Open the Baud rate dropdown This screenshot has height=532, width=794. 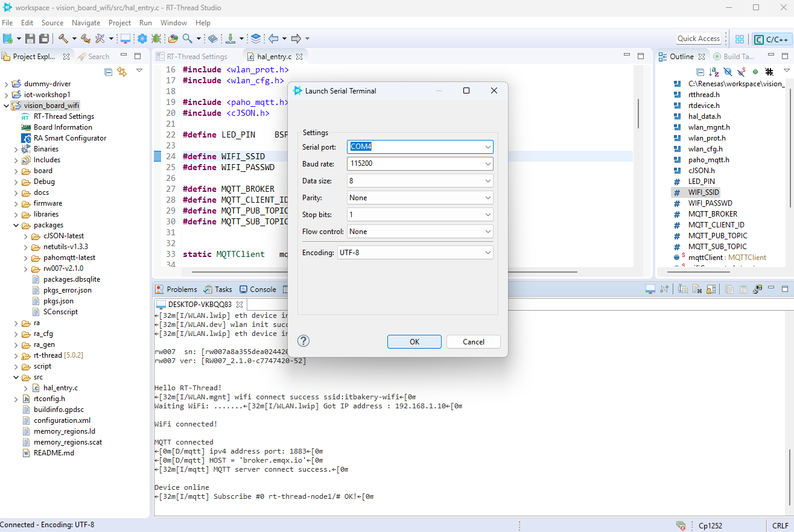488,164
